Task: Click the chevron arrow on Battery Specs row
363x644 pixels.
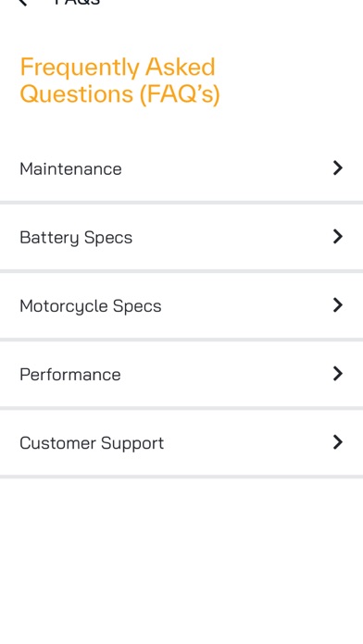Action: point(337,237)
